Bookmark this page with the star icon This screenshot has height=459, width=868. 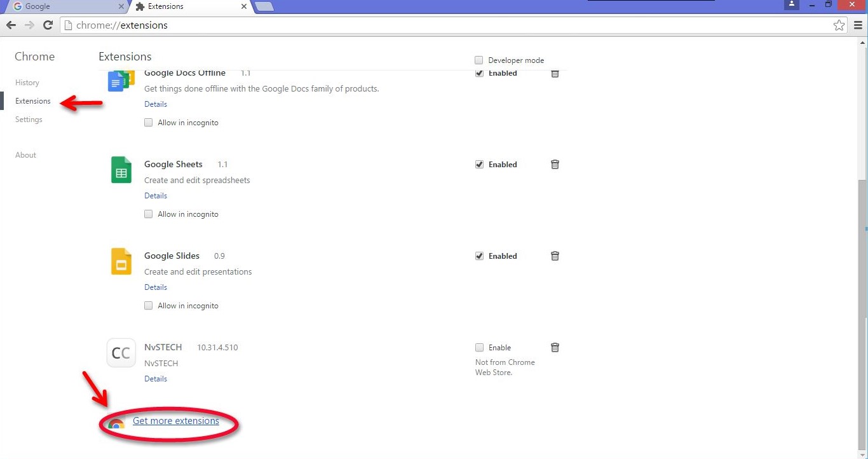pyautogui.click(x=839, y=25)
